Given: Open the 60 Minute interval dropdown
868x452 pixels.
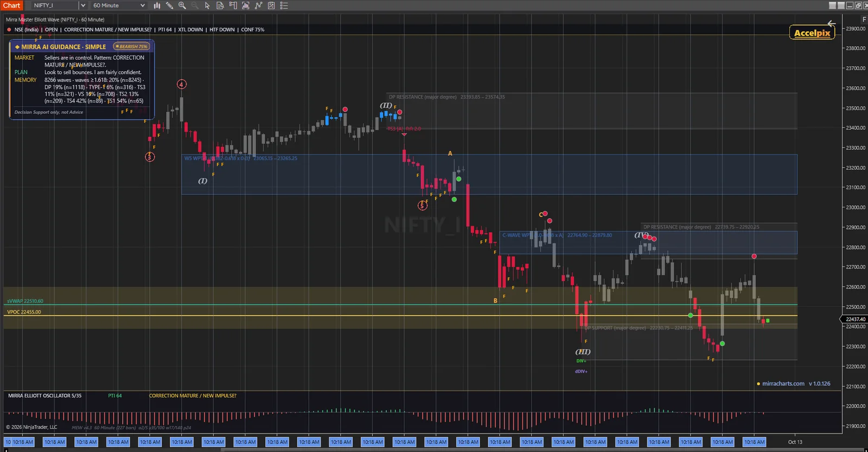Looking at the screenshot, I should tap(119, 5).
